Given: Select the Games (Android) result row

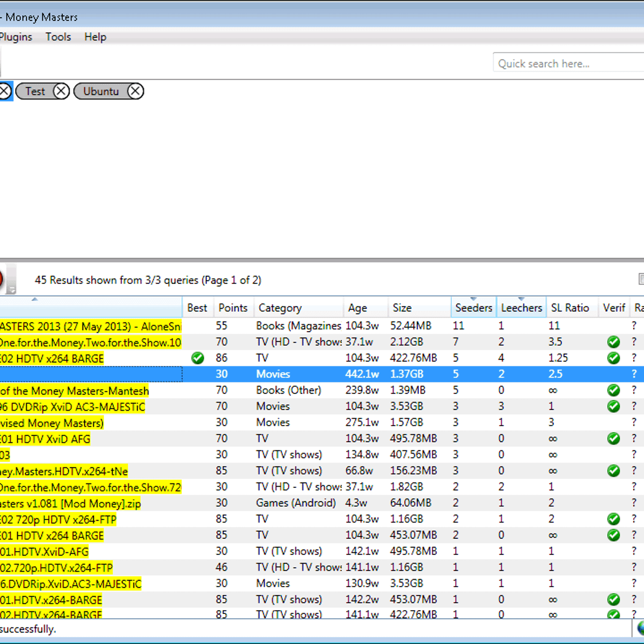Looking at the screenshot, I should click(296, 503).
